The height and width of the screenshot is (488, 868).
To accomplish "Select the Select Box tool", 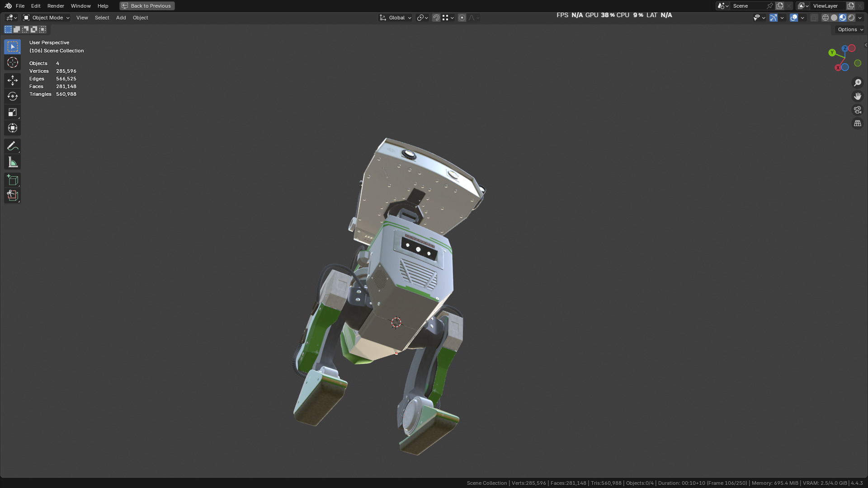I will tap(12, 47).
